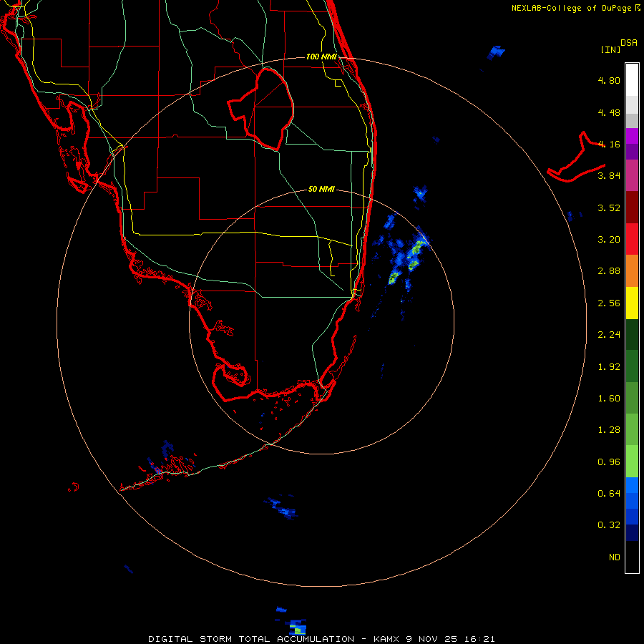Select the 4.16 legend value
Screen dimensions: 644x644
coord(609,144)
